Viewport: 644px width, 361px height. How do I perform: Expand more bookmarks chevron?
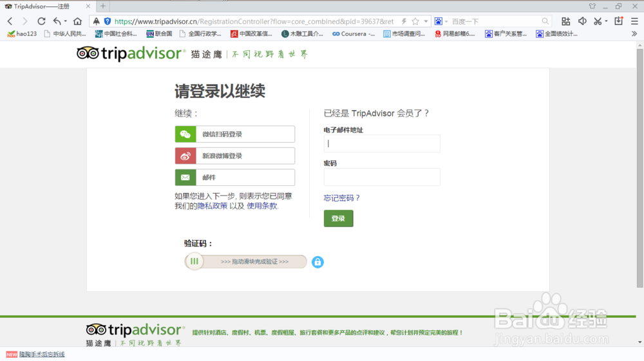[x=634, y=33]
